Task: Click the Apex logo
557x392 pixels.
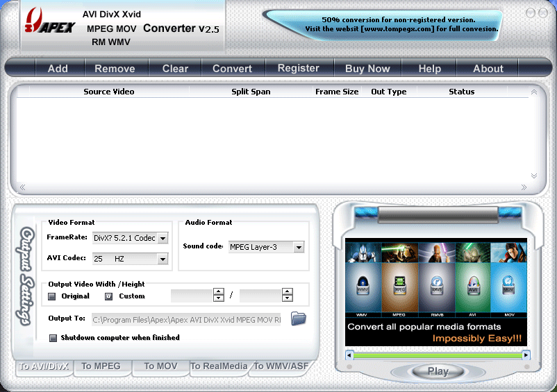Action: pyautogui.click(x=50, y=22)
